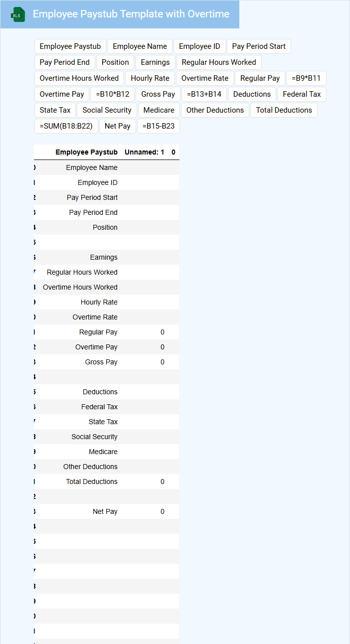Image resolution: width=350 pixels, height=644 pixels.
Task: Click the Overtime Rate tag
Action: click(205, 78)
